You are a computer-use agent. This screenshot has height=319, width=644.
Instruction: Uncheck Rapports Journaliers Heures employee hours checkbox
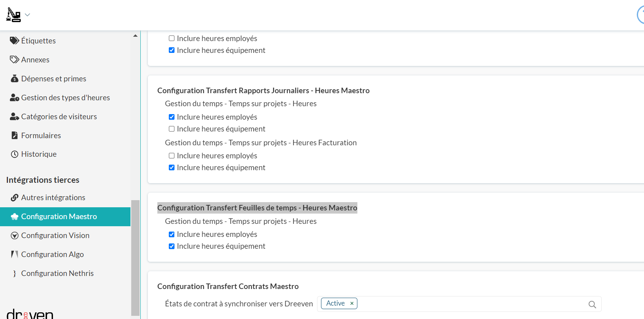172,117
